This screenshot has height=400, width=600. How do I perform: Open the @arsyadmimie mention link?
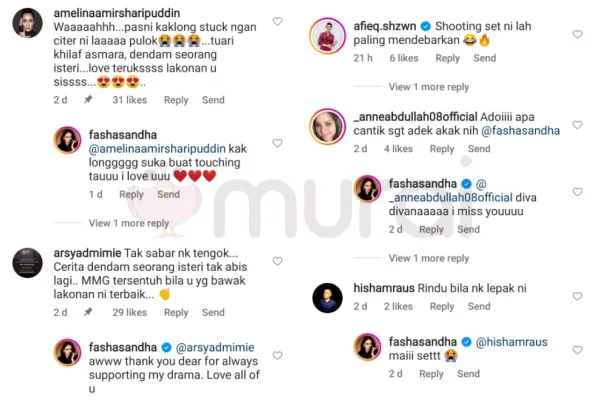215,347
